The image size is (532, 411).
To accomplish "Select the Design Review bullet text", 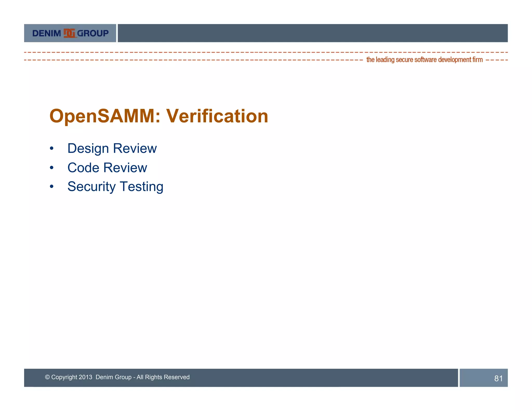I will pos(112,148).
